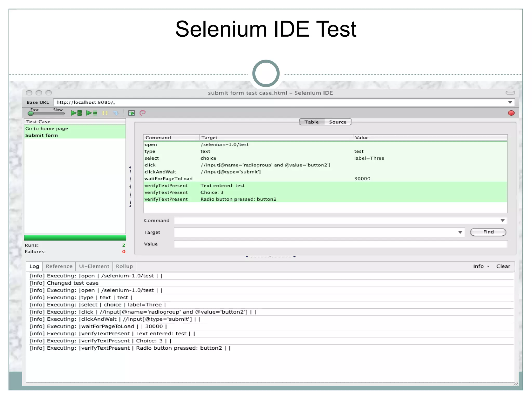The height and width of the screenshot is (399, 532).
Task: Select the 'Go to home page' test case
Action: click(x=47, y=129)
